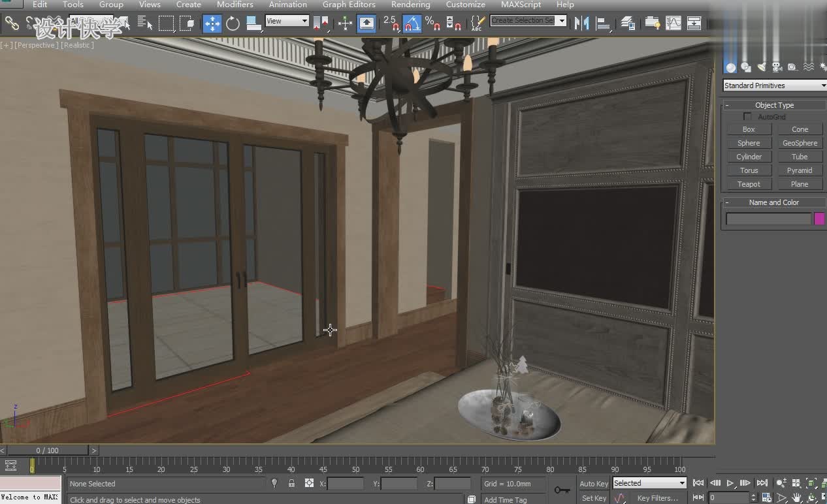Select the Geometry category icon
Image resolution: width=827 pixels, height=504 pixels.
pyautogui.click(x=730, y=67)
